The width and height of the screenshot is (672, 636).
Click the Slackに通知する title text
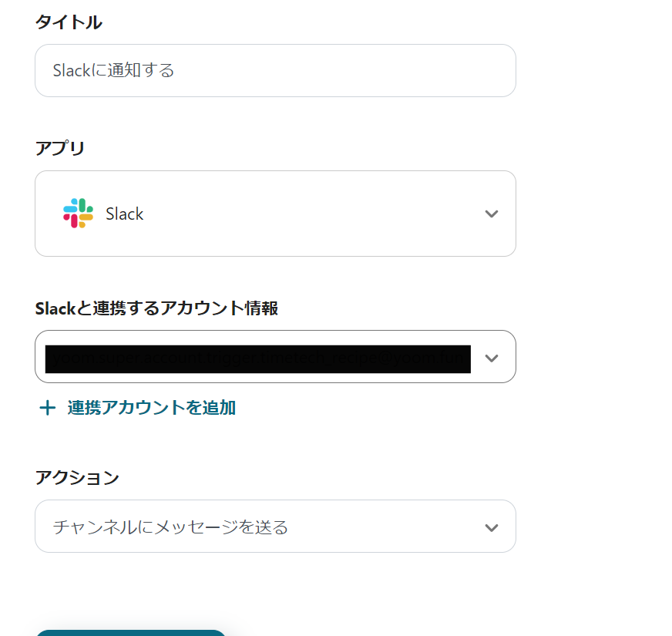[113, 70]
